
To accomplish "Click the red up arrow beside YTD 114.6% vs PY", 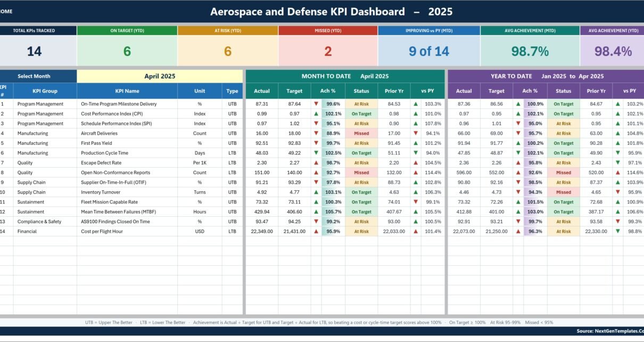I will click(x=617, y=173).
